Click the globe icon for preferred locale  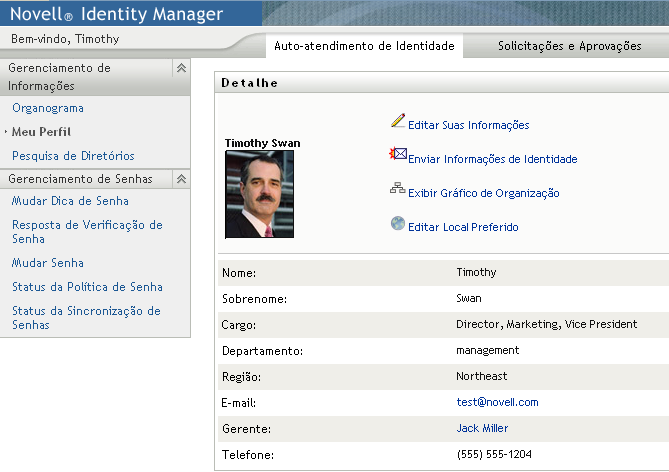pyautogui.click(x=398, y=224)
